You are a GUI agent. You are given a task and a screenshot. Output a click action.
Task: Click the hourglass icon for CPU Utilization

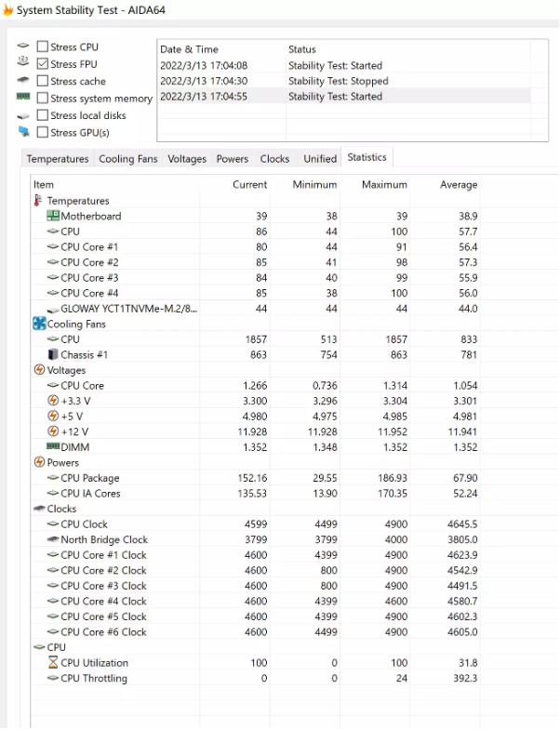53,662
